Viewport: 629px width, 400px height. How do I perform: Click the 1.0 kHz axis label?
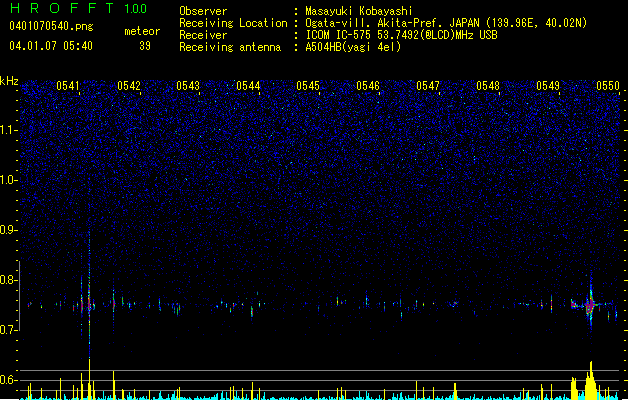coord(9,180)
